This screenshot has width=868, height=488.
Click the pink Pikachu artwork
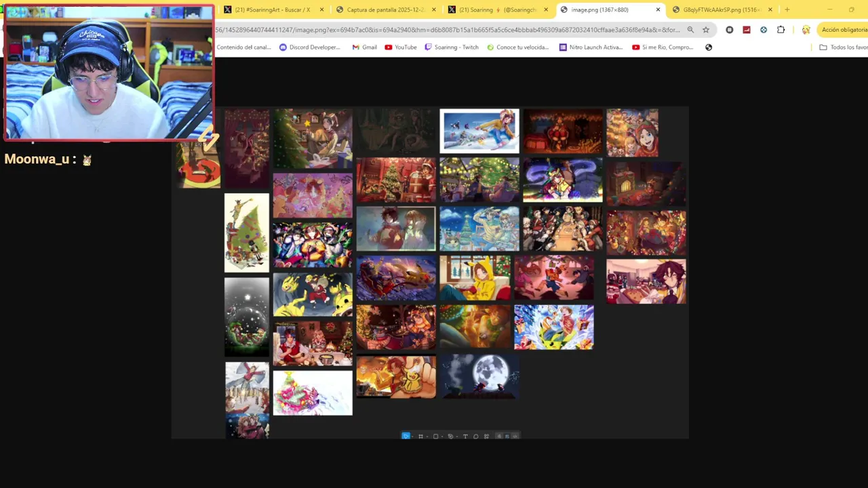click(313, 196)
